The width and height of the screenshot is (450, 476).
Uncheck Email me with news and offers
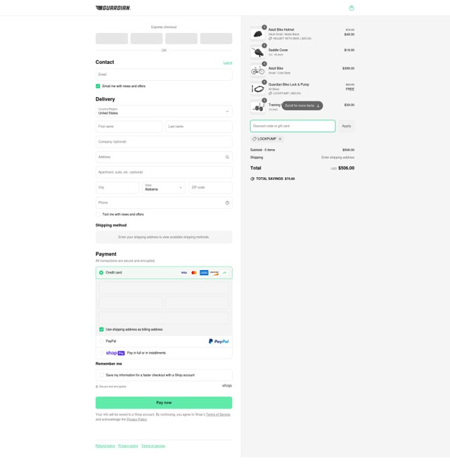click(98, 86)
